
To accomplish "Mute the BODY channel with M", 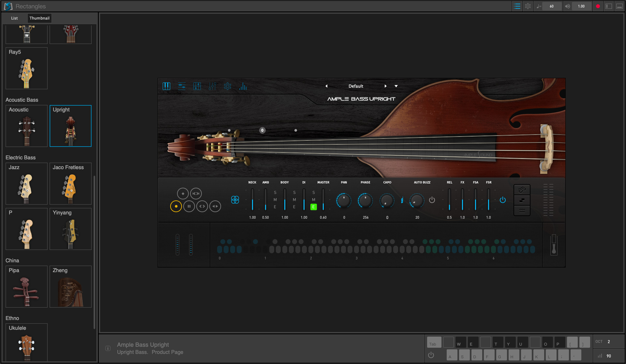I will 275,200.
